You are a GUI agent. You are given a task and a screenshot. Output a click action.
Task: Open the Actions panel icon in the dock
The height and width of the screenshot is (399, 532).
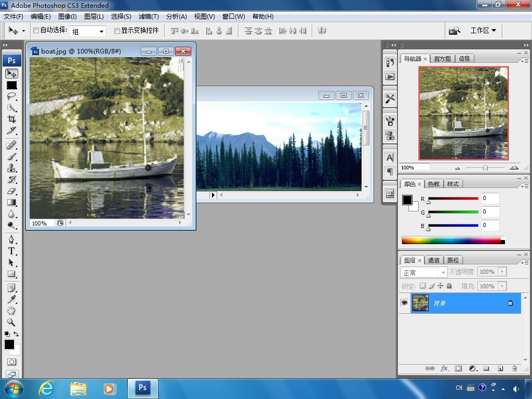(390, 77)
